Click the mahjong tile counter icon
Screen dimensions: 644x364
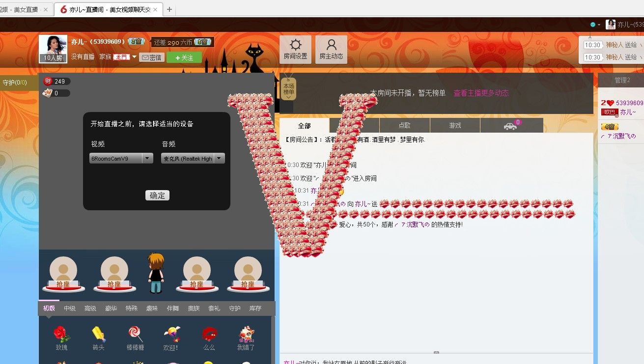click(x=48, y=93)
